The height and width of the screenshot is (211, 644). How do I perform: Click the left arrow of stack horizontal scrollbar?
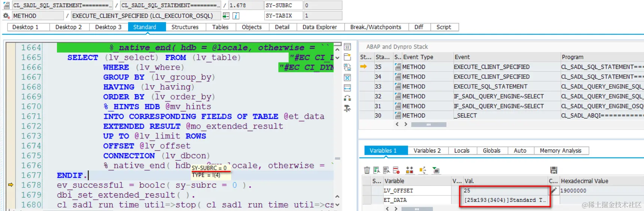tap(397, 124)
